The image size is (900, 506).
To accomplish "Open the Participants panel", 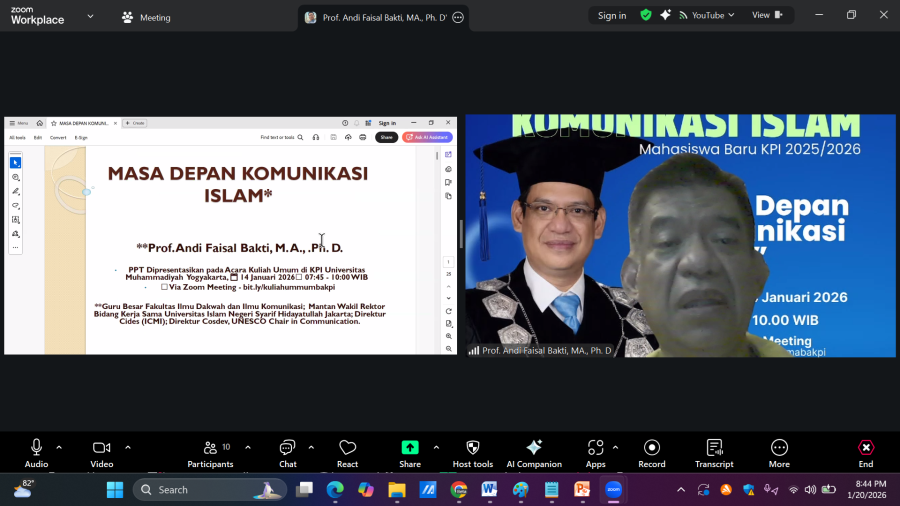I will coord(210,453).
